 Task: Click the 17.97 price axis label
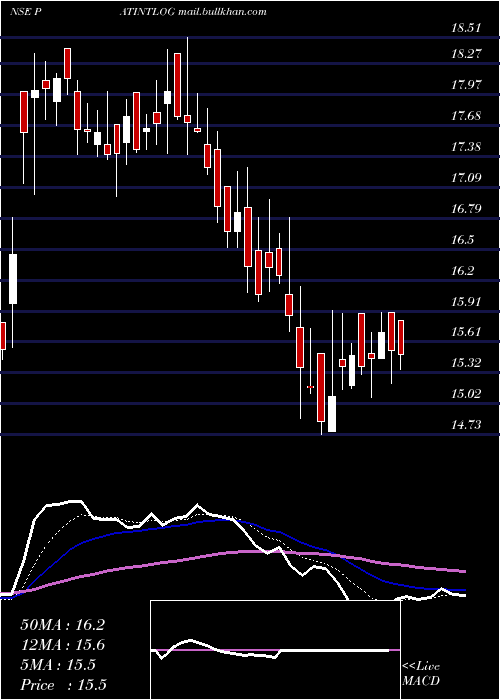point(466,85)
